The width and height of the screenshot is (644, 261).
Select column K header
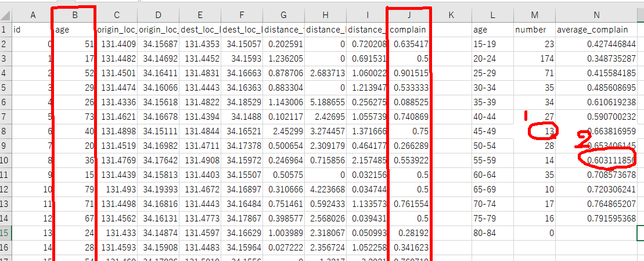[x=451, y=16]
